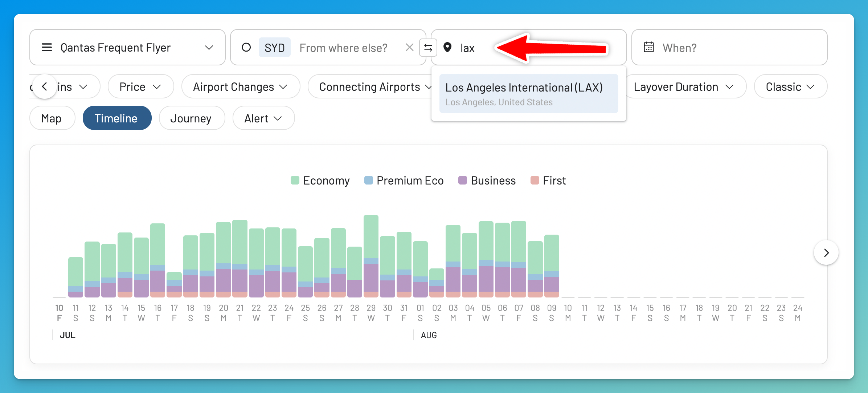Toggle Premium Eco legend entry
868x393 pixels.
(404, 181)
